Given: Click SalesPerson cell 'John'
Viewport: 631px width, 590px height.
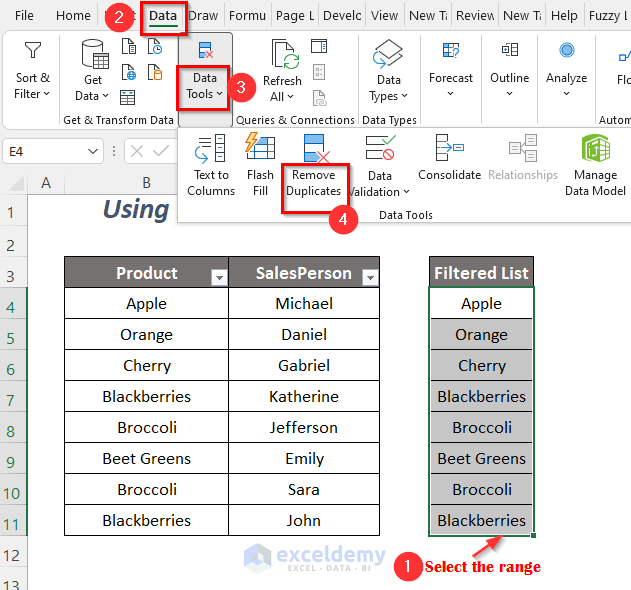Looking at the screenshot, I should click(x=304, y=520).
